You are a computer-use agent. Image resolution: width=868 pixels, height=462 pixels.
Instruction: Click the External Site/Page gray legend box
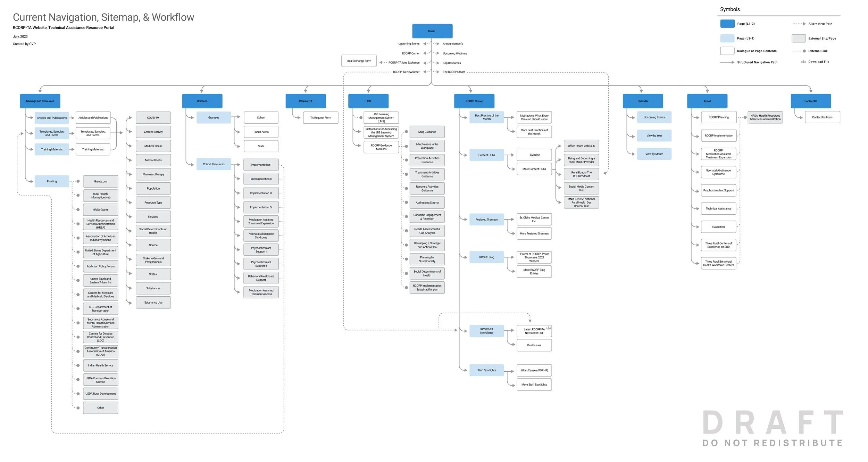[798, 38]
